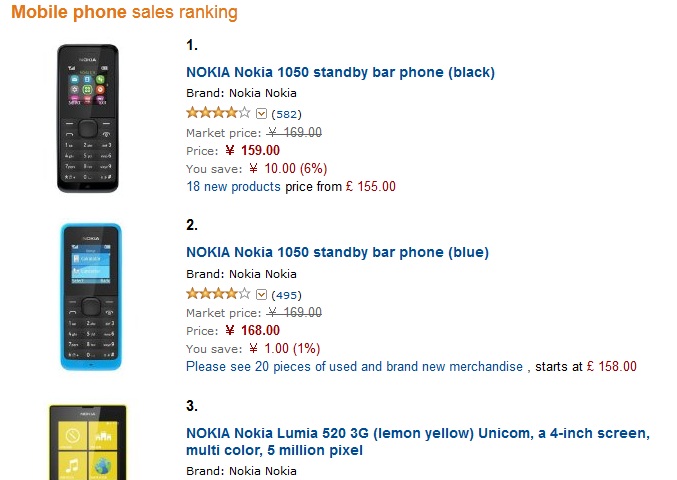Click the ¥ 159.00 price
The image size is (677, 480).
(x=251, y=150)
